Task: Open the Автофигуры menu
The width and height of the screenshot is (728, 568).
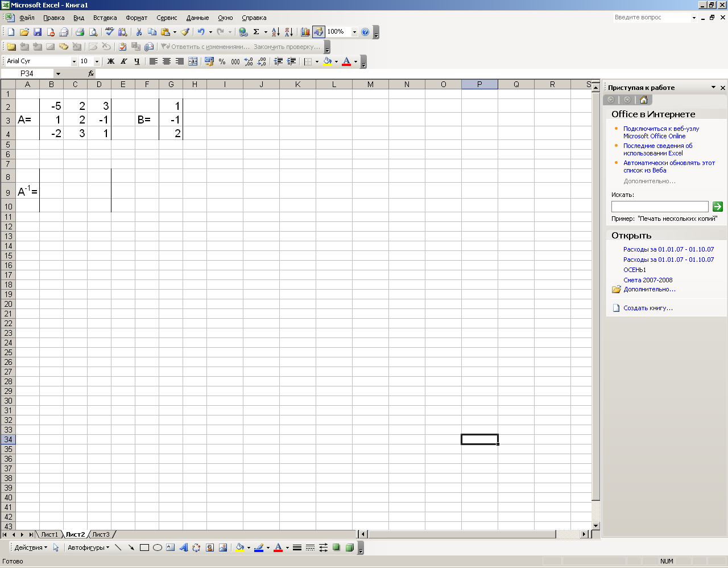Action: (88, 548)
